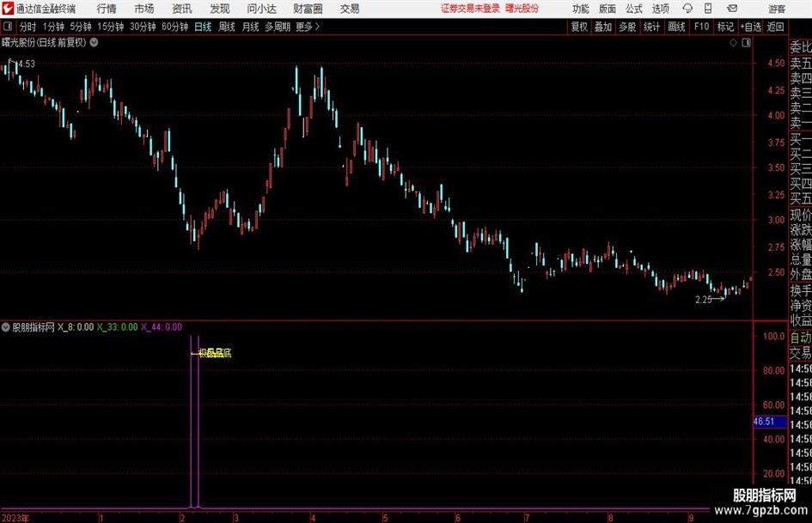812x523 pixels.
Task: Switch to the 60分钟 period tab
Action: 175,27
